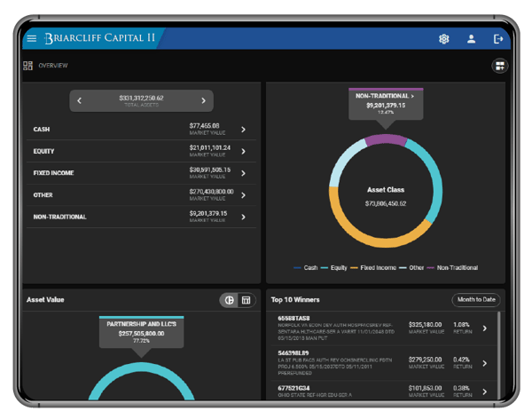The image size is (532, 419).
Task: Click the purple Non-Traditional donut segment
Action: (x=386, y=139)
